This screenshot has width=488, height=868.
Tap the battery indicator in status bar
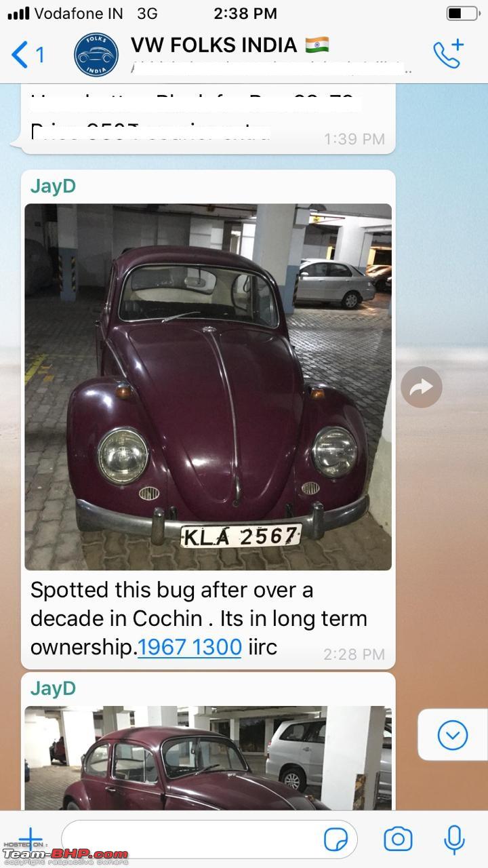462,13
